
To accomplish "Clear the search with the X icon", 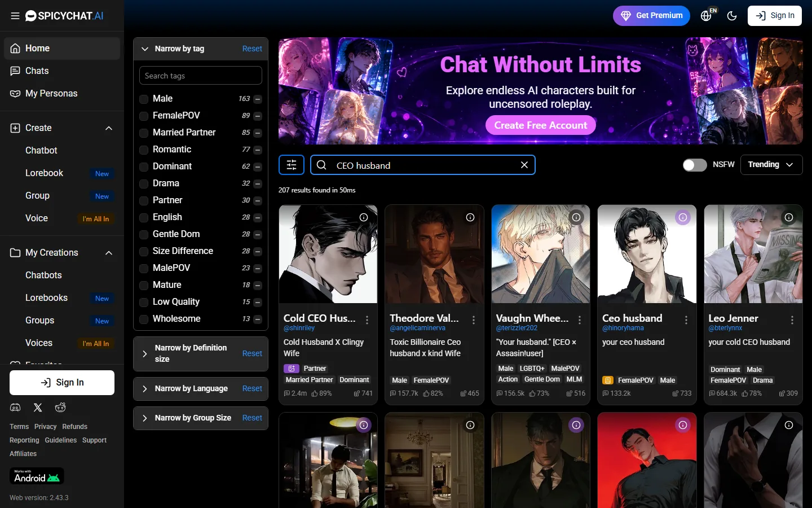I will point(524,165).
